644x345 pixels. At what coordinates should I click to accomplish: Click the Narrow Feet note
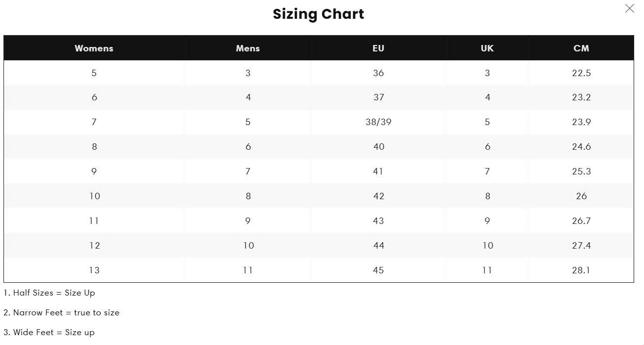[x=62, y=313]
